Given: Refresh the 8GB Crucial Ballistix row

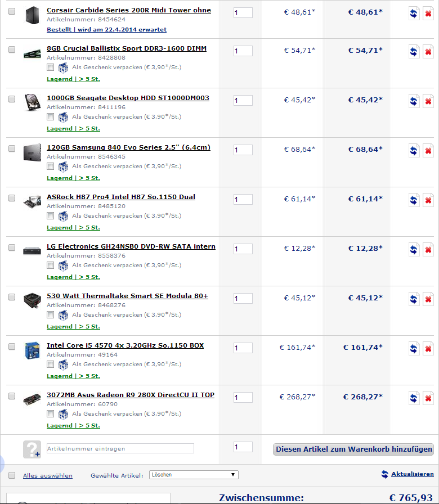Looking at the screenshot, I should pyautogui.click(x=414, y=52).
